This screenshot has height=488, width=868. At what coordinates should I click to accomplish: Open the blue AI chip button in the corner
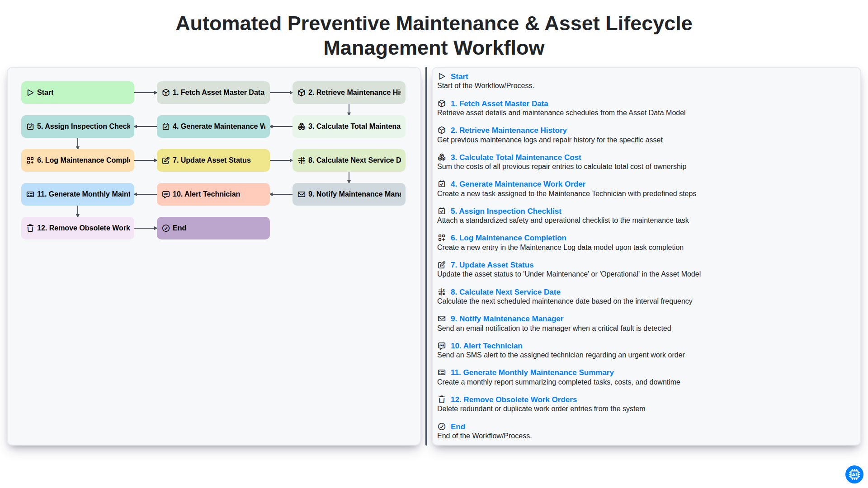pyautogui.click(x=854, y=474)
